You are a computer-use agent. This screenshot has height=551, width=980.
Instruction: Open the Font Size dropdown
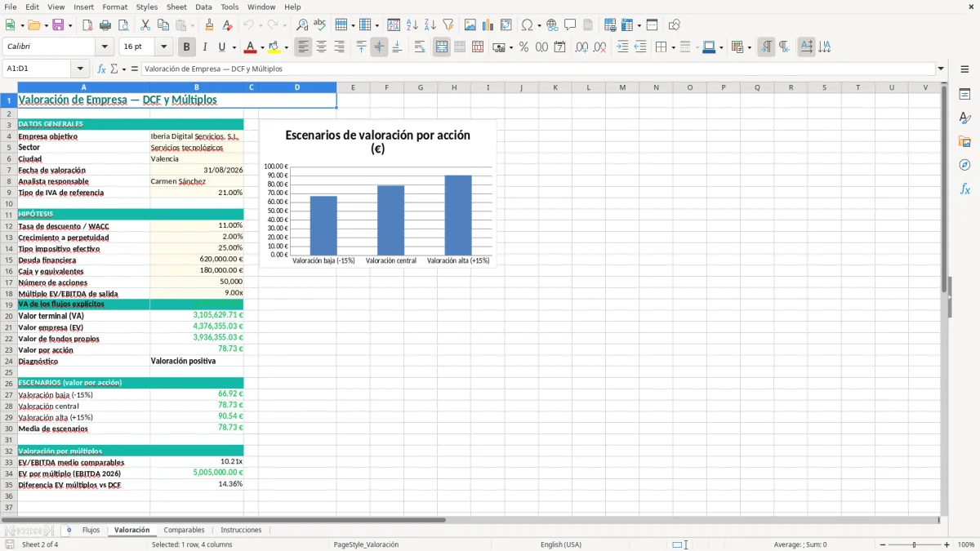[x=163, y=47]
